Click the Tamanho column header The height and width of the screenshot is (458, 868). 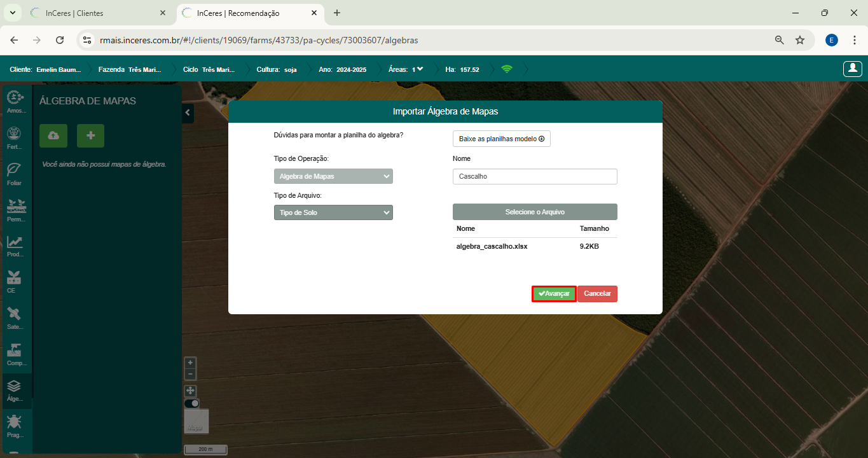594,228
